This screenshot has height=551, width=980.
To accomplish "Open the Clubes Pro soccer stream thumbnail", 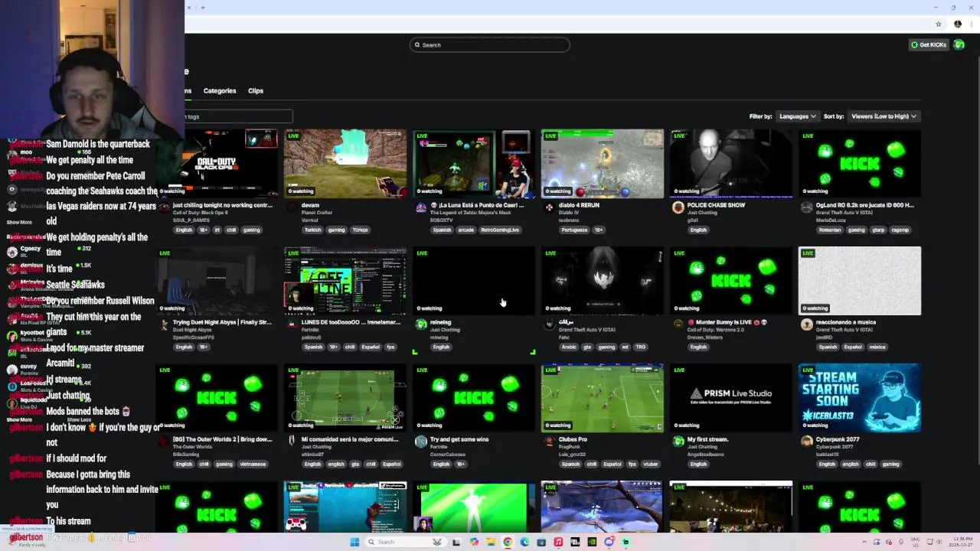I will tap(603, 398).
